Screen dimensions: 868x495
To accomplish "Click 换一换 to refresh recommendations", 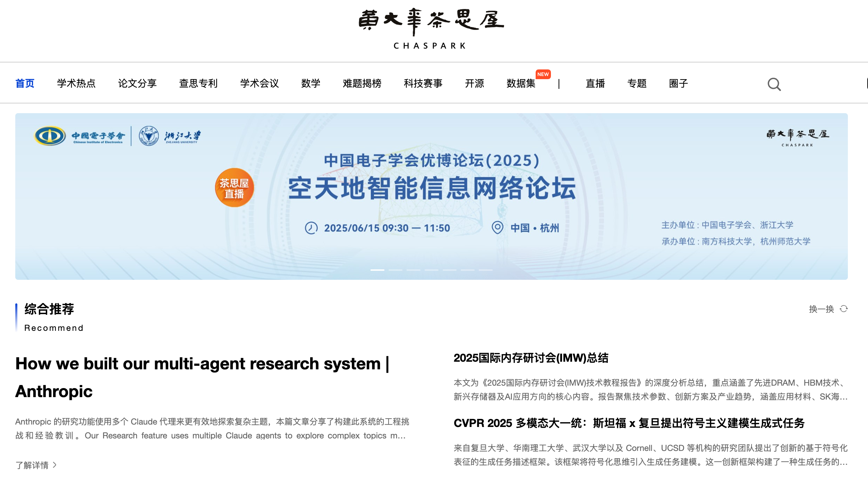I will 822,309.
